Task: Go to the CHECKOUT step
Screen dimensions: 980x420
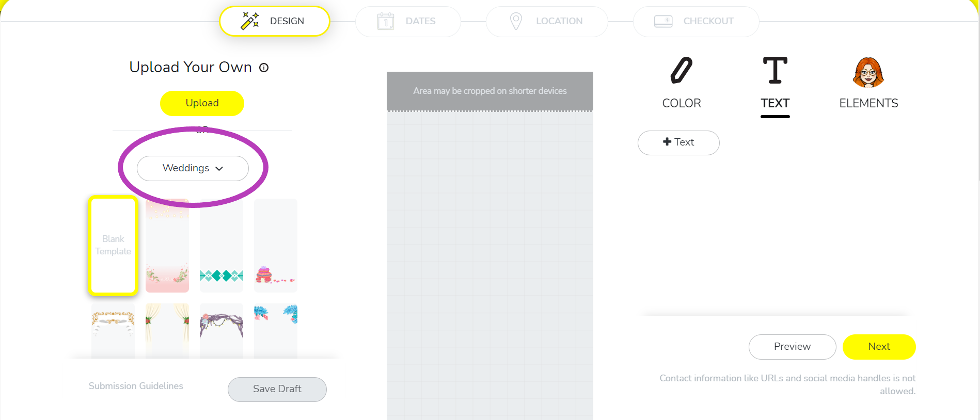Action: [x=696, y=21]
